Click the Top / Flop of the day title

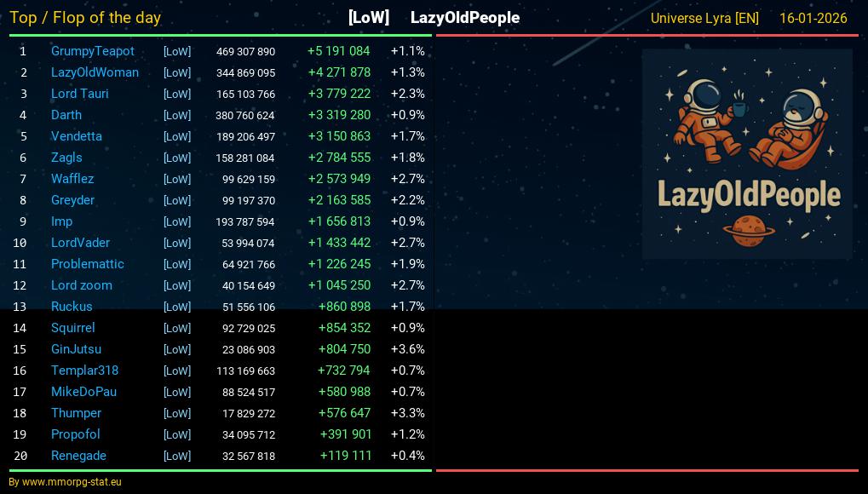[85, 18]
